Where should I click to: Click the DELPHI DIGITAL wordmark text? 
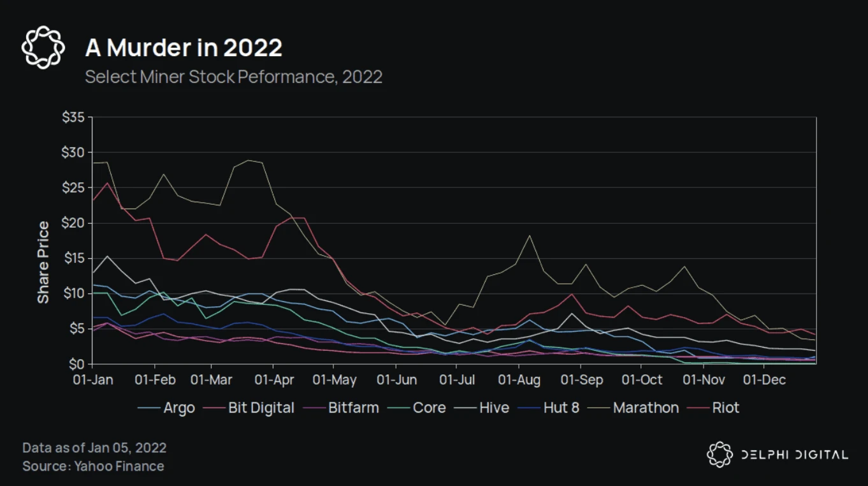[x=794, y=455]
